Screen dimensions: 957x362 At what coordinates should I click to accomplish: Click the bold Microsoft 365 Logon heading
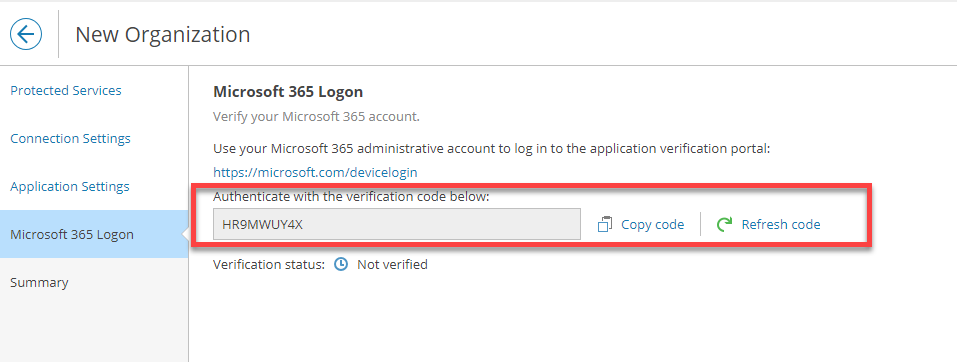[288, 92]
